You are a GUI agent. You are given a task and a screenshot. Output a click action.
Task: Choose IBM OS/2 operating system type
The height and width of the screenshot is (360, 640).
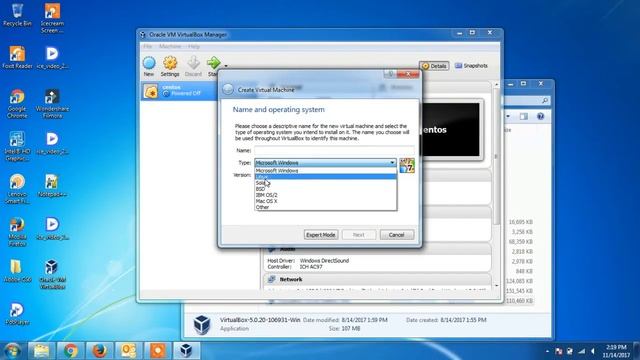click(325, 195)
